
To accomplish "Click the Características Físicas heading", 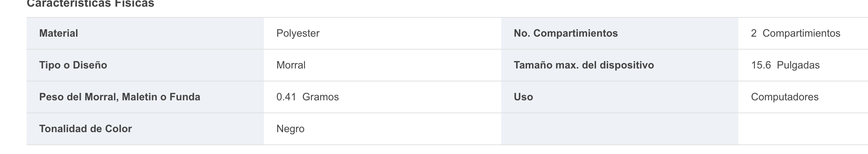I will 90,4.
